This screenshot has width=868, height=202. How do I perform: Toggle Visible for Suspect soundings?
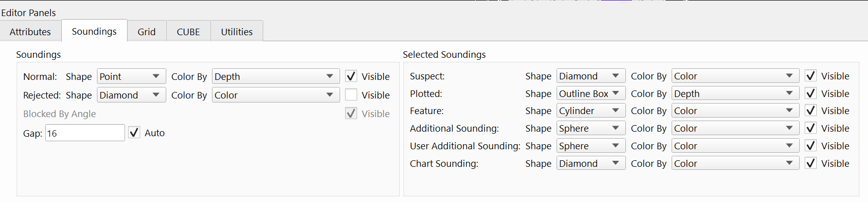coord(811,76)
